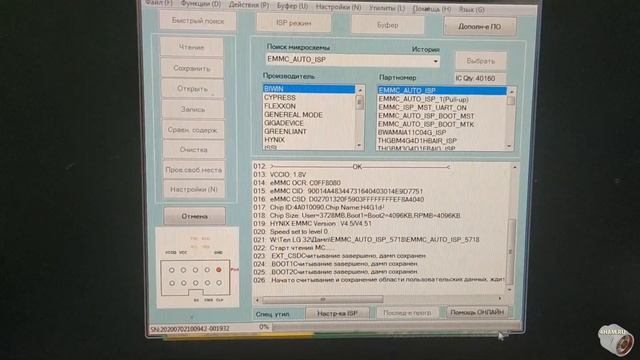Click the Открыть button

[x=192, y=89]
